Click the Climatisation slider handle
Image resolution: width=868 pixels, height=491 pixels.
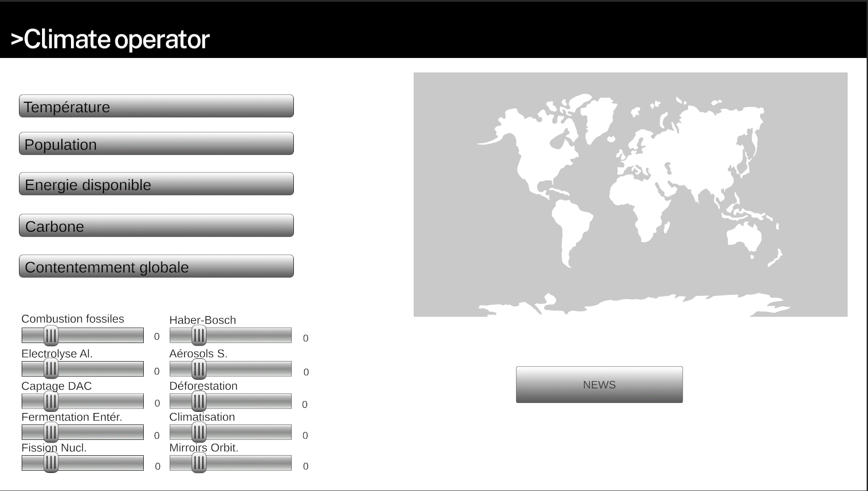pyautogui.click(x=199, y=432)
